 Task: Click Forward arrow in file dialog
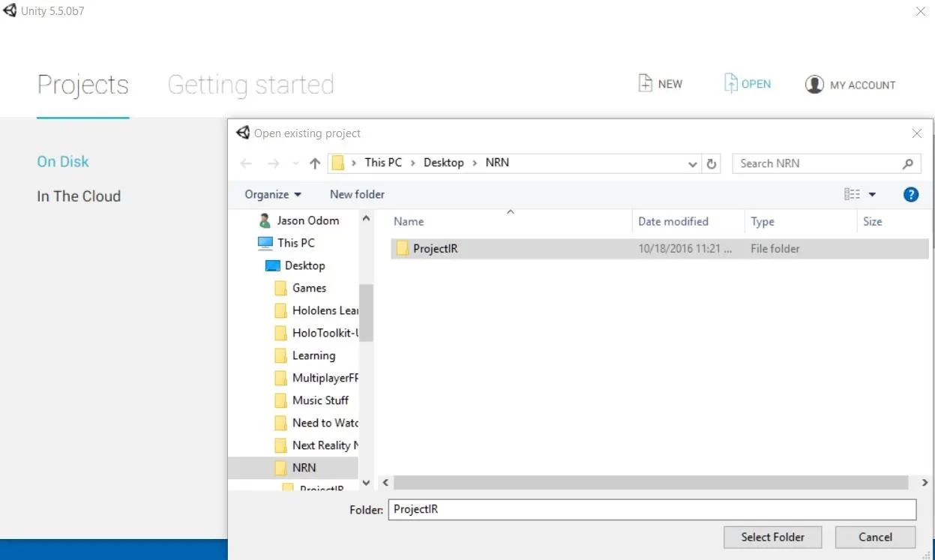[x=273, y=163]
